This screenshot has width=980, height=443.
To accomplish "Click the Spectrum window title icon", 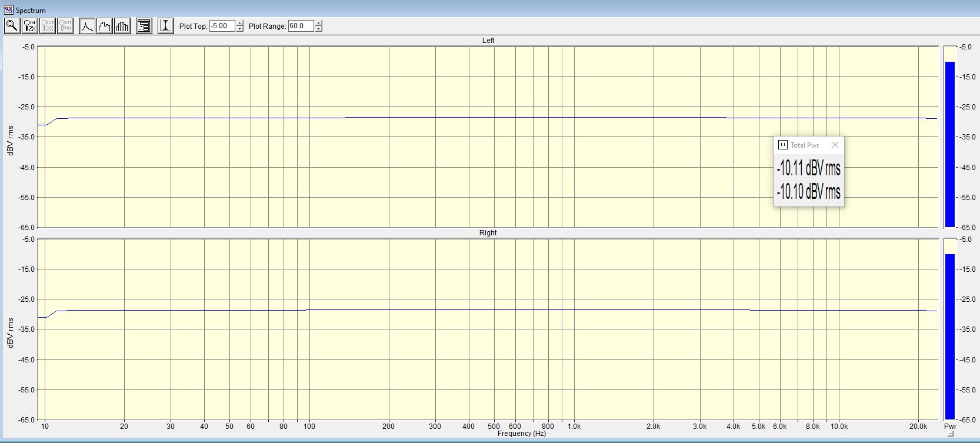I will (x=8, y=10).
